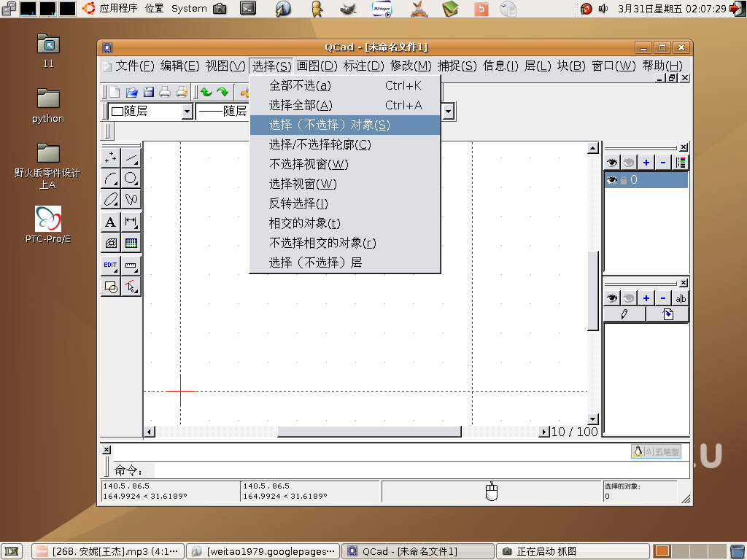Select the circle drawing tool

tap(131, 178)
